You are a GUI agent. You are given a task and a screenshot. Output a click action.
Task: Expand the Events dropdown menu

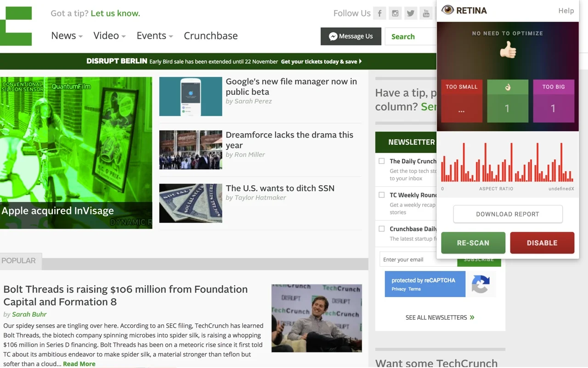[x=154, y=36]
